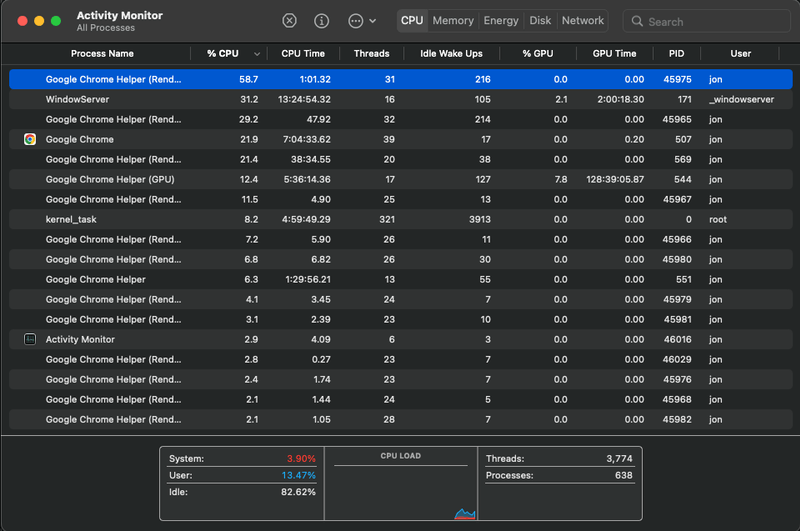Click the All Processes subtitle
800x531 pixels.
[x=106, y=28]
